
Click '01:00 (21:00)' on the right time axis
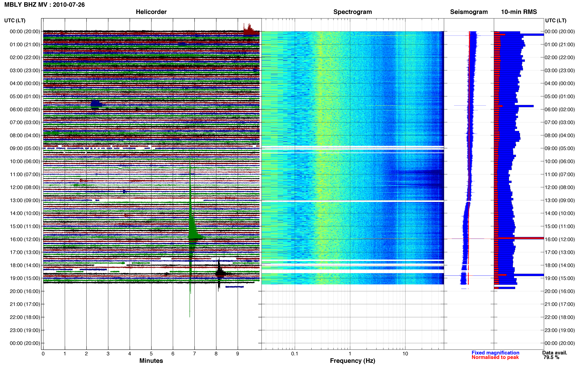(x=560, y=45)
